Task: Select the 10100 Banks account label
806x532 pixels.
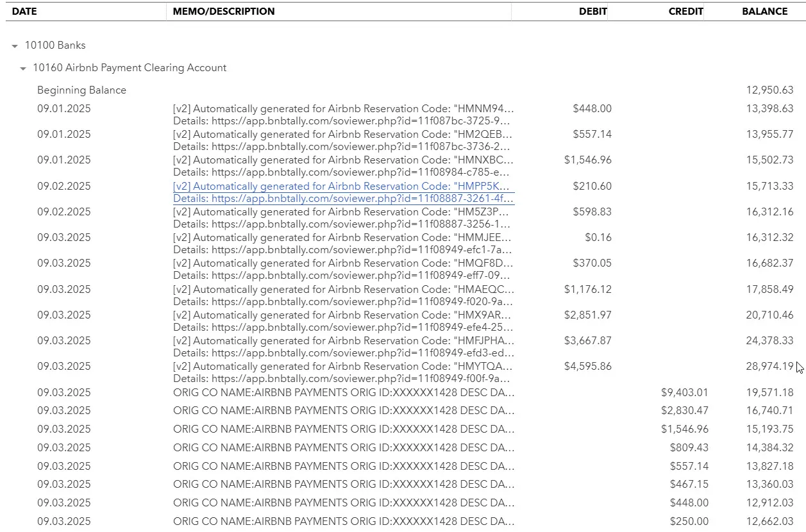Action: tap(55, 46)
